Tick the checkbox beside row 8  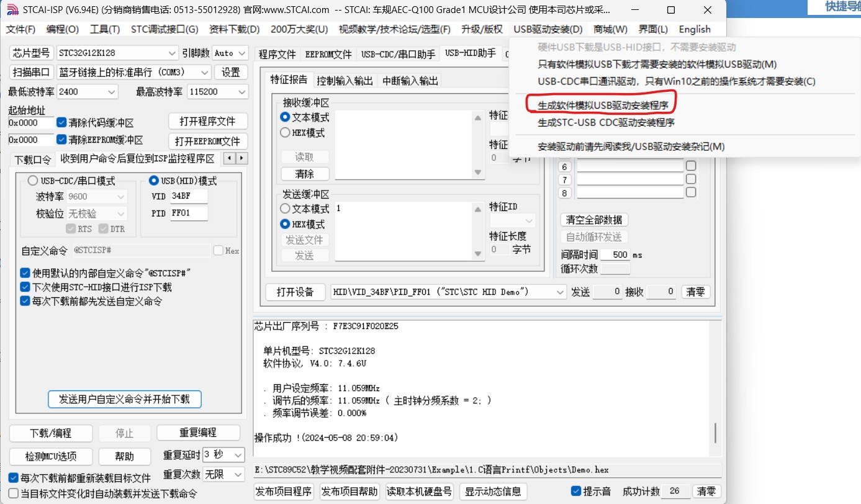click(690, 192)
